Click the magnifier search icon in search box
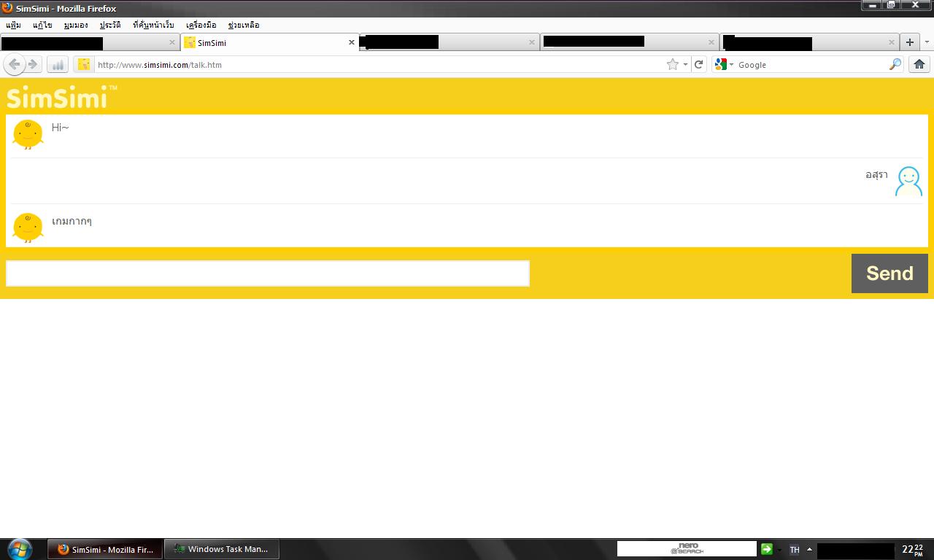The image size is (934, 560). pyautogui.click(x=895, y=64)
